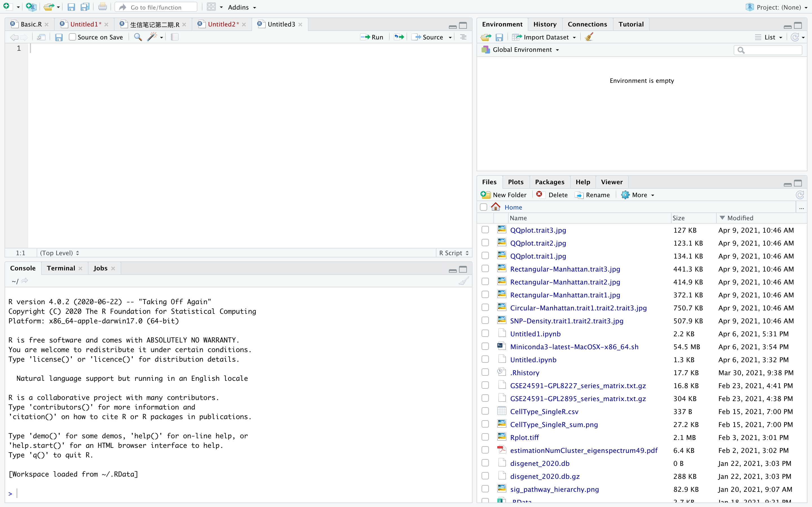This screenshot has height=507, width=812.
Task: Click the Save All open documents icon
Action: click(85, 7)
